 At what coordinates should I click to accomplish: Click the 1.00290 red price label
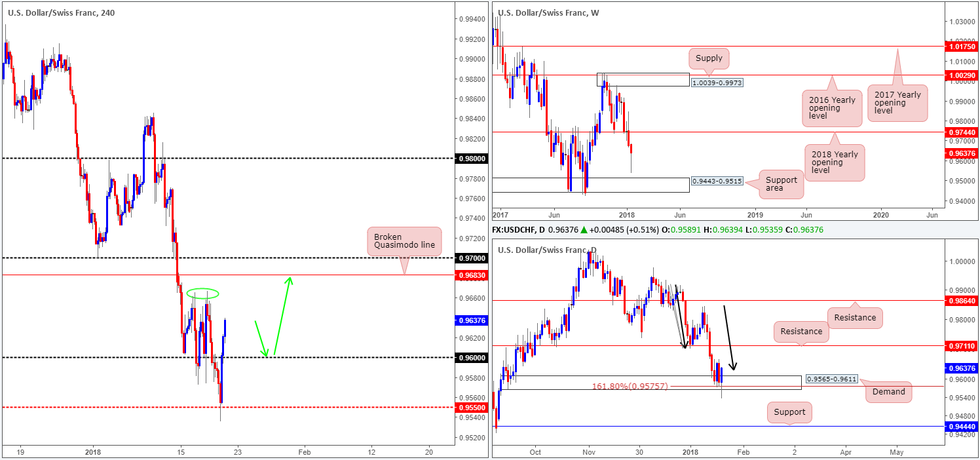[x=962, y=76]
